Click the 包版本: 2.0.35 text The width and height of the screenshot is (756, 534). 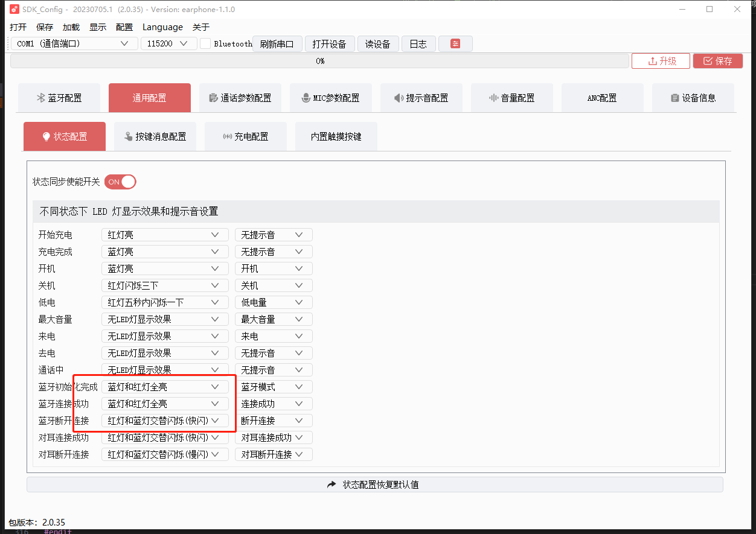coord(36,522)
